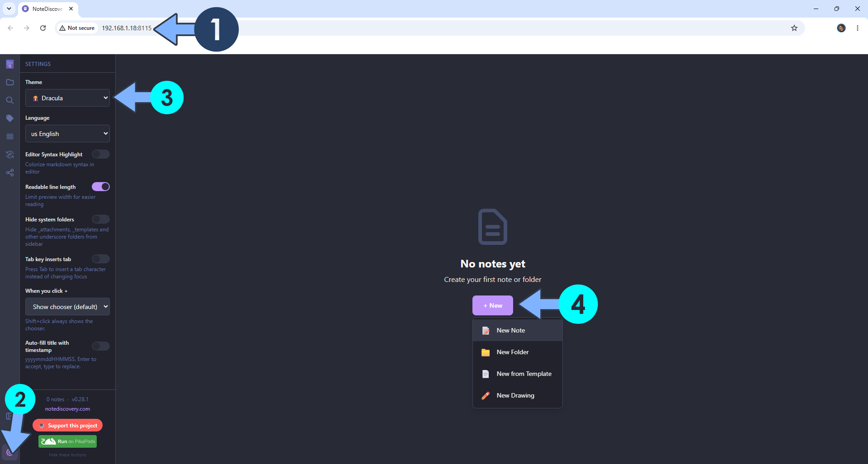Click Run on PikaPods button
Viewport: 868px width, 464px height.
[x=68, y=441]
